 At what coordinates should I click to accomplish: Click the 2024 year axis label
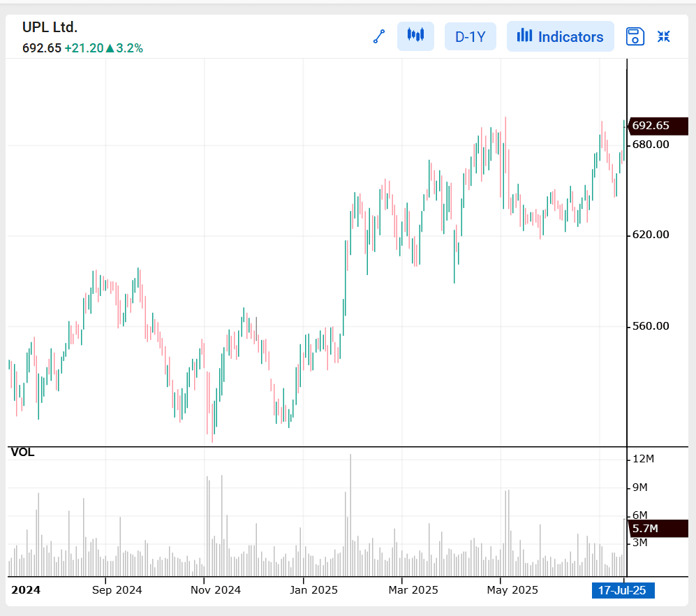point(26,589)
